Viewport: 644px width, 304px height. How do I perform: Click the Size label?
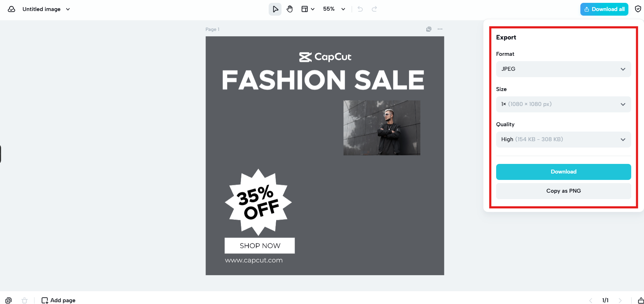[x=501, y=89]
